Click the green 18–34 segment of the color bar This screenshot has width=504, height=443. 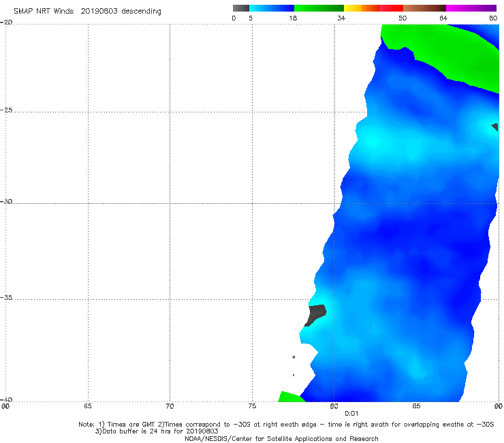[x=319, y=8]
